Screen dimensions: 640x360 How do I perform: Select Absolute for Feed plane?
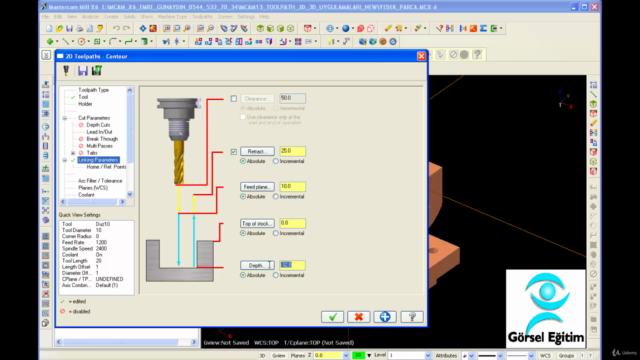pyautogui.click(x=243, y=196)
